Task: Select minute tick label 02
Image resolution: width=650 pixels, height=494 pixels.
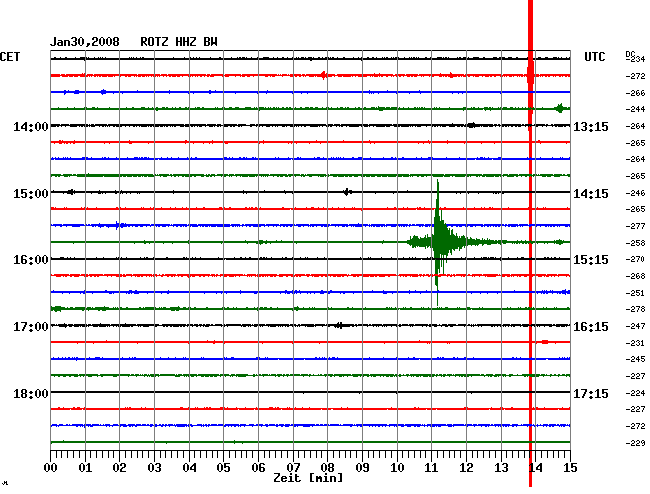Action: coord(119,468)
